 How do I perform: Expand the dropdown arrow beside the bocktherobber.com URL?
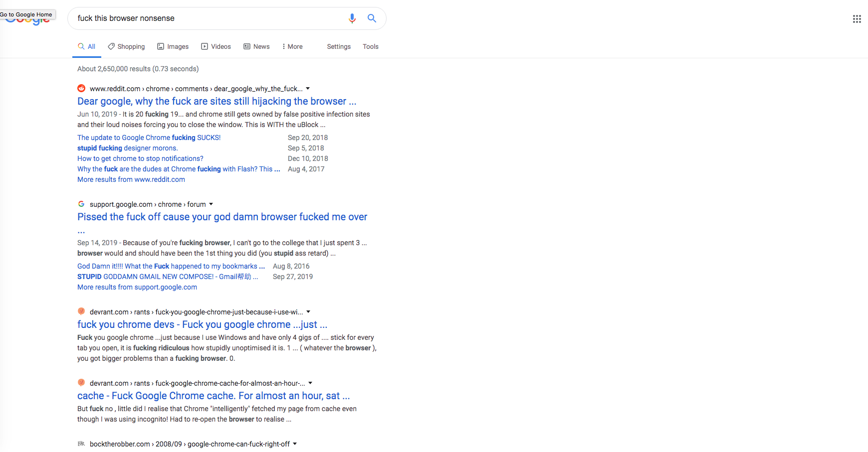[x=295, y=444]
